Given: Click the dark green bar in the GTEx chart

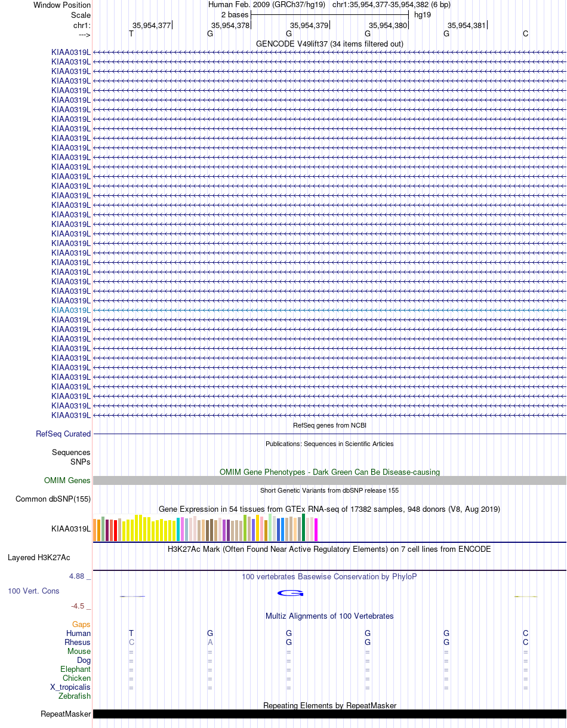Looking at the screenshot, I should (x=304, y=527).
